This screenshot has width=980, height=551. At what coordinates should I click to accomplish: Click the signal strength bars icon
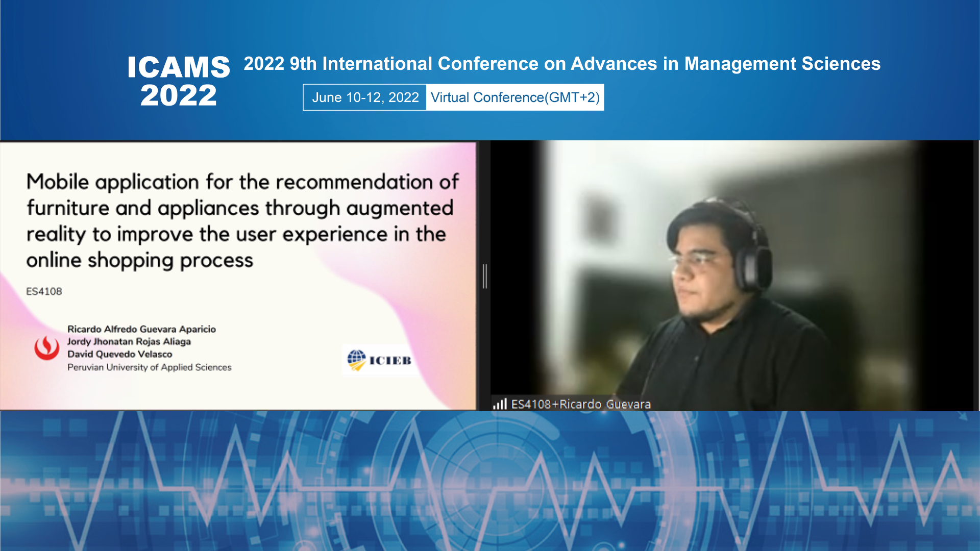click(x=500, y=404)
